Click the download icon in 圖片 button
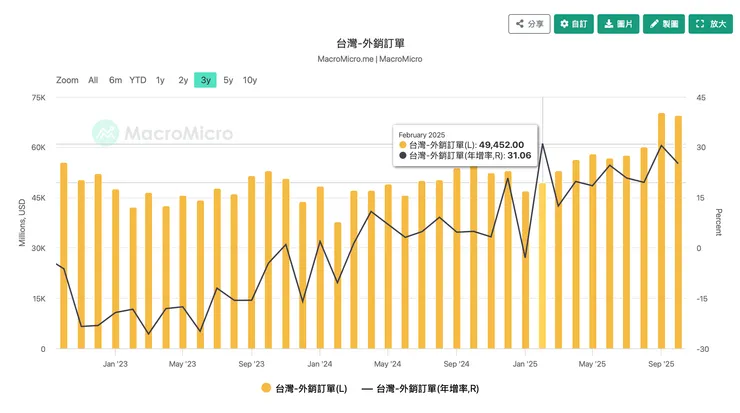 [609, 24]
